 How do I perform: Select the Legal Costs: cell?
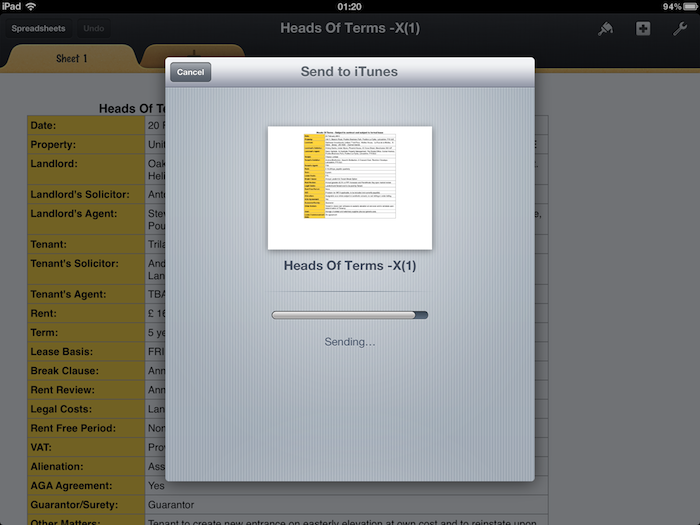(86, 409)
